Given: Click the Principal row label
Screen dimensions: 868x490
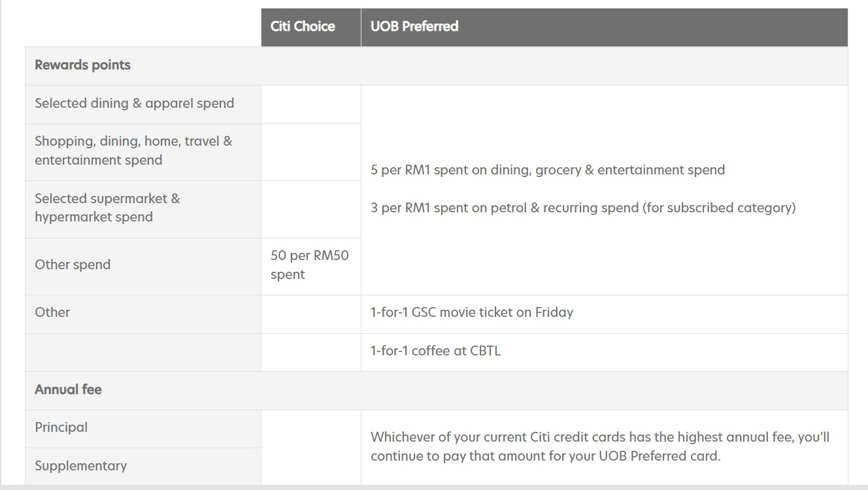Looking at the screenshot, I should 61,427.
